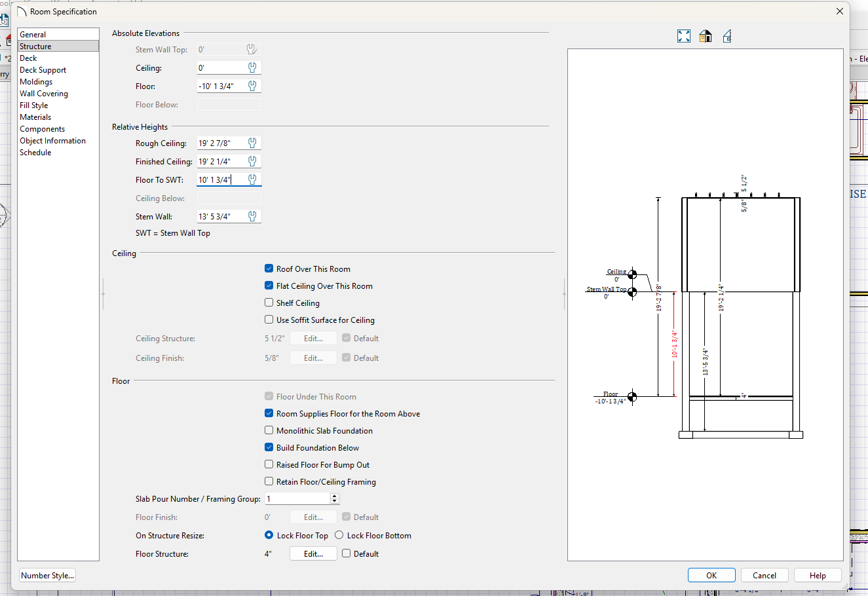Click the color toggle house icon
This screenshot has width=868, height=596.
706,36
